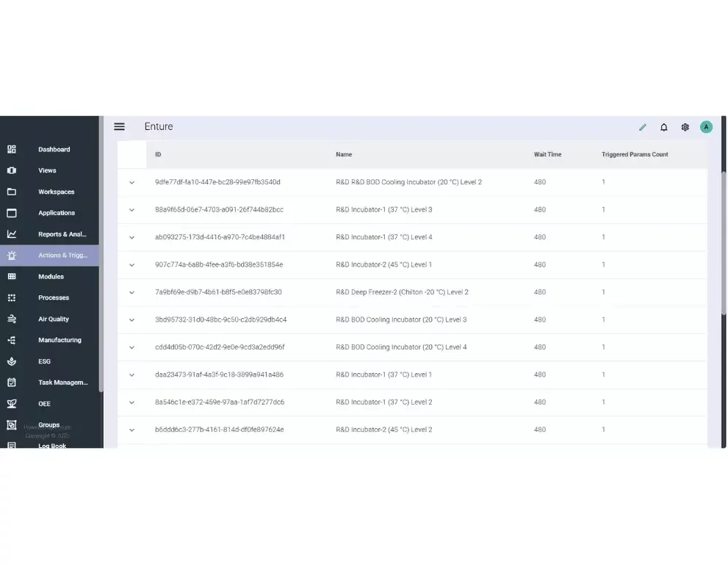Image resolution: width=728 pixels, height=564 pixels.
Task: Click the pencil edit icon in header
Action: [643, 127]
